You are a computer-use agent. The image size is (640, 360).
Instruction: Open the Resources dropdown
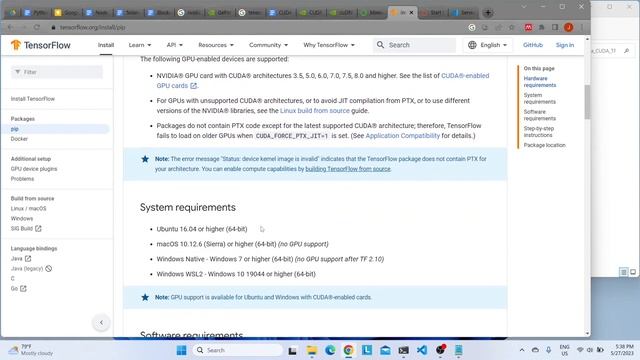(x=216, y=45)
